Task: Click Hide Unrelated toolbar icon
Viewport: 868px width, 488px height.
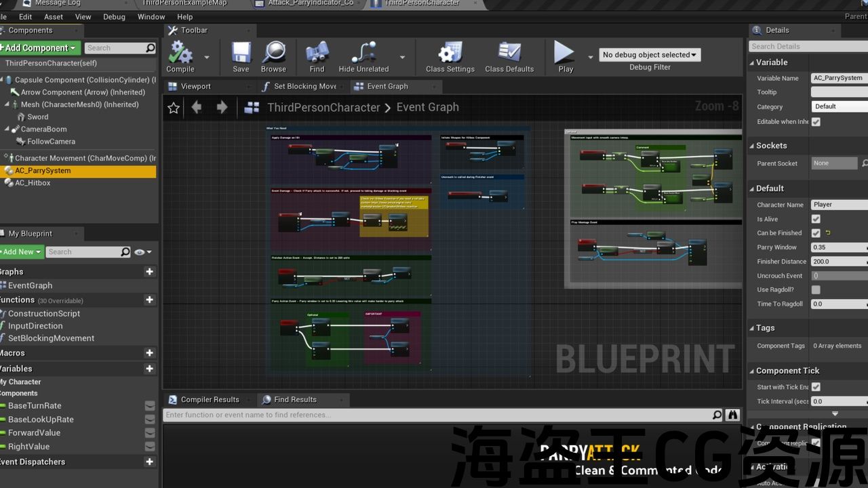Action: (x=363, y=54)
